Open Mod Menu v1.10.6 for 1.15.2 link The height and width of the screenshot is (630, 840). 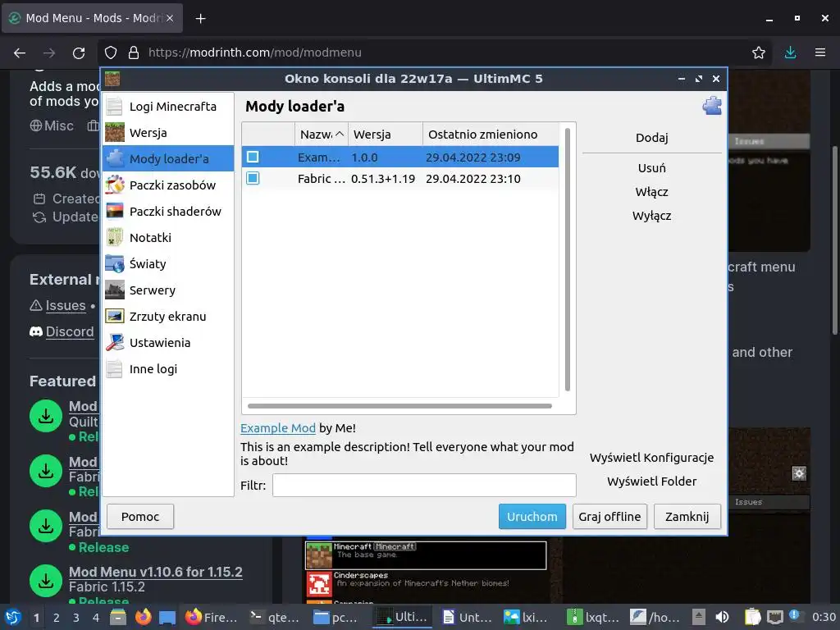pyautogui.click(x=155, y=572)
